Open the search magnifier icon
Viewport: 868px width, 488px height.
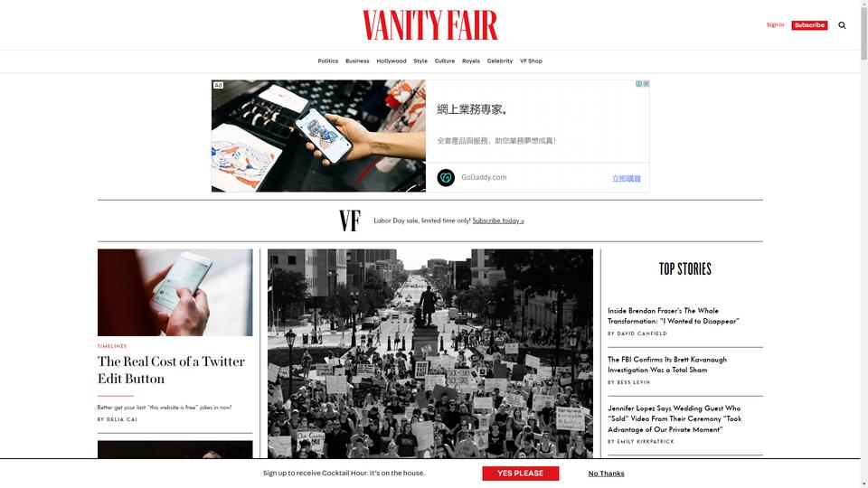(x=842, y=25)
